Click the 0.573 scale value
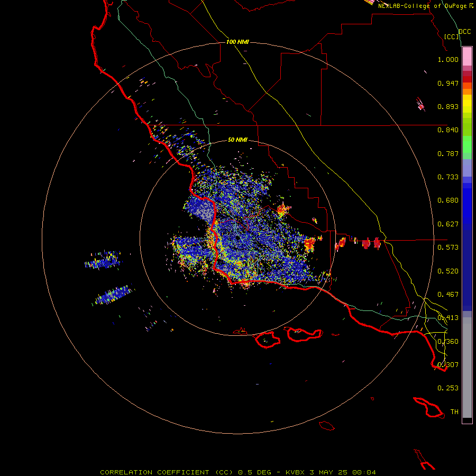The height and width of the screenshot is (476, 476). 448,248
